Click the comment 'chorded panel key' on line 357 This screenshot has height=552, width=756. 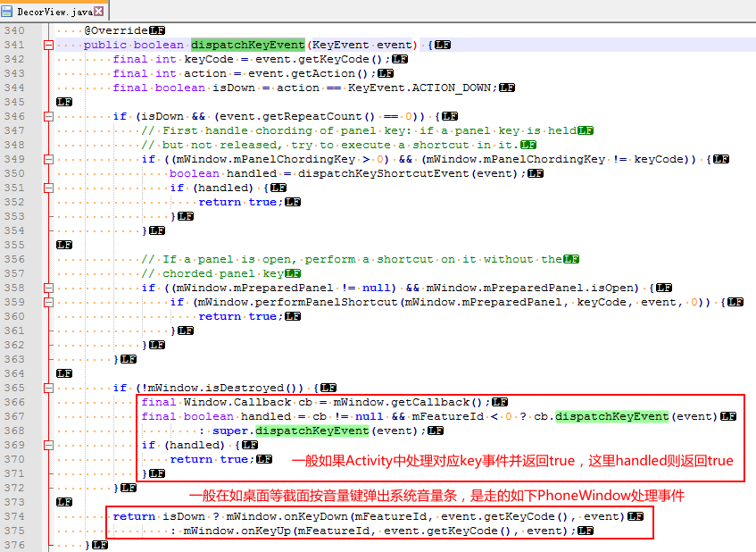click(x=223, y=273)
